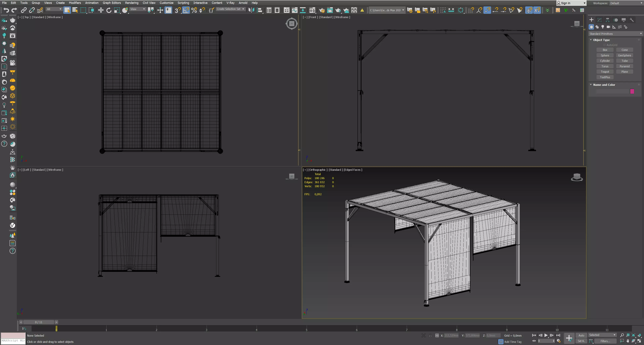The height and width of the screenshot is (345, 644).
Task: Choose the Select and Rotate tool
Action: 109,10
